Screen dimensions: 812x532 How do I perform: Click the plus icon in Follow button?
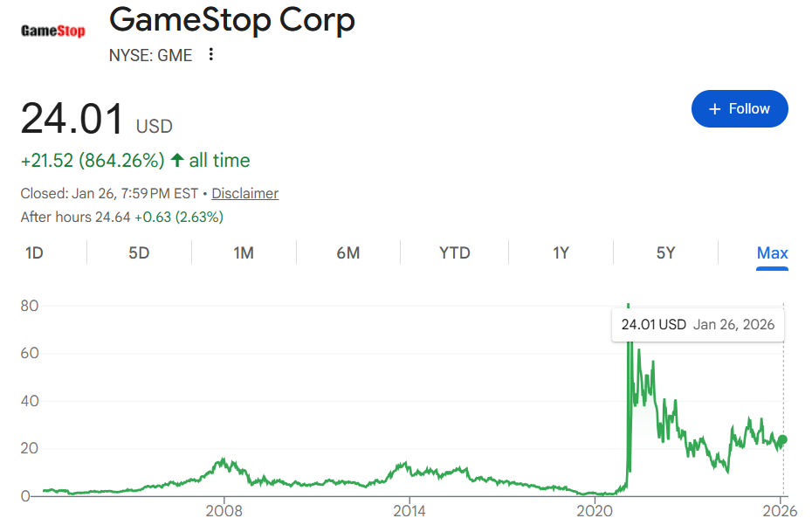pyautogui.click(x=715, y=109)
